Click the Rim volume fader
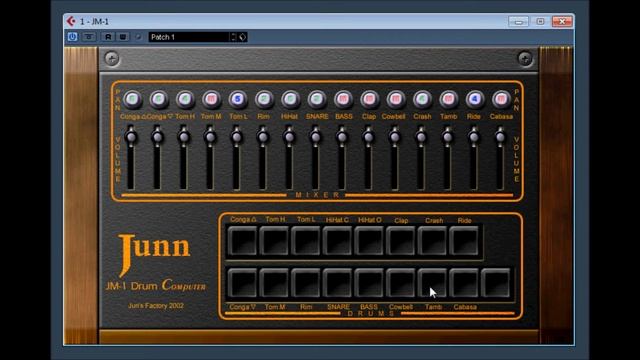 click(x=263, y=137)
